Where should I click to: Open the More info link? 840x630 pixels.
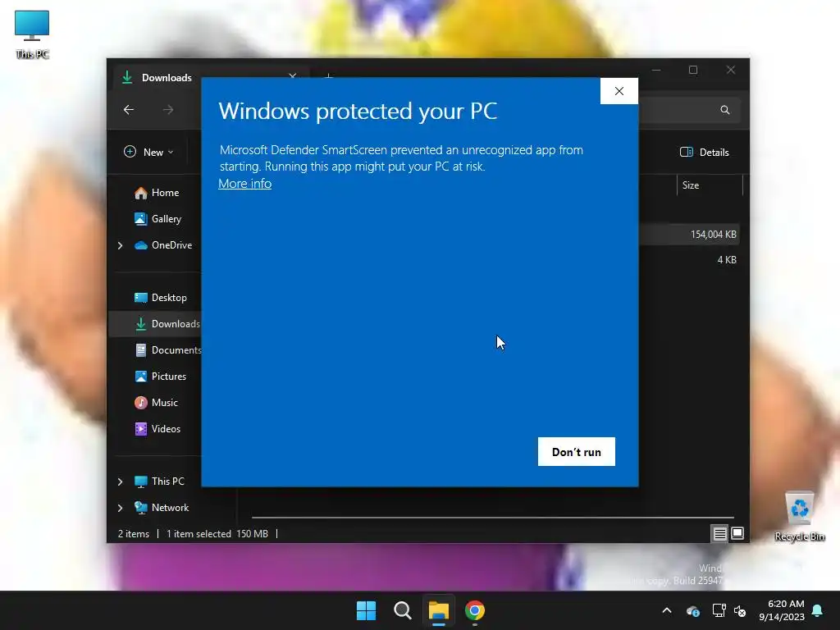(x=244, y=183)
